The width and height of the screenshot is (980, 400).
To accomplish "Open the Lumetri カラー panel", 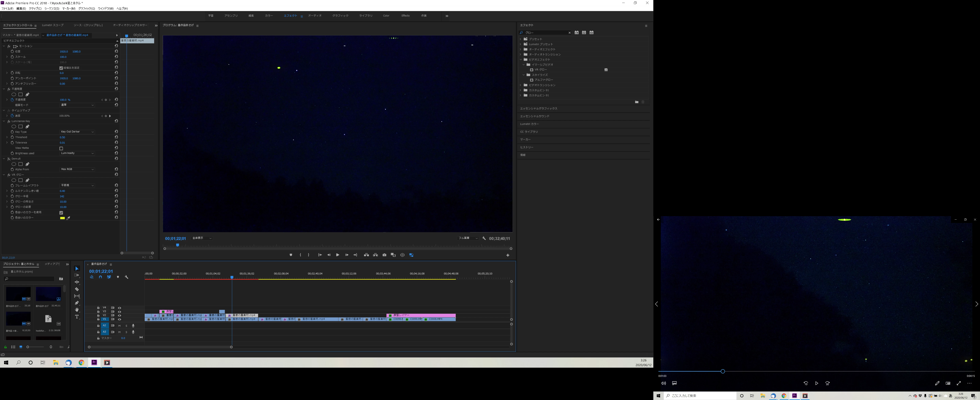I will pyautogui.click(x=530, y=124).
